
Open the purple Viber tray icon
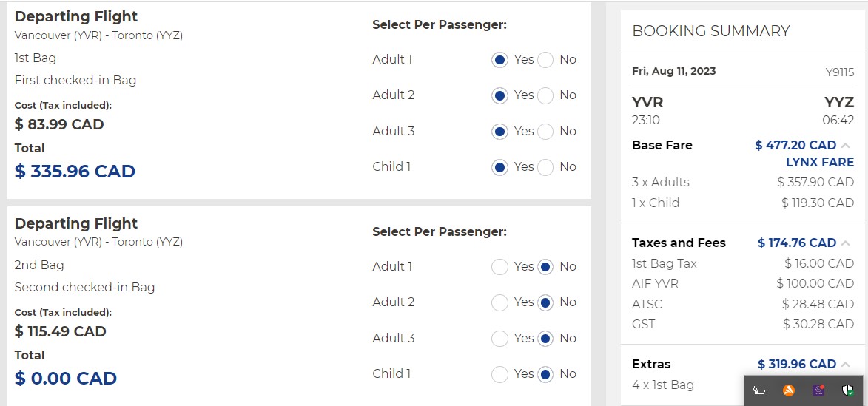[819, 390]
